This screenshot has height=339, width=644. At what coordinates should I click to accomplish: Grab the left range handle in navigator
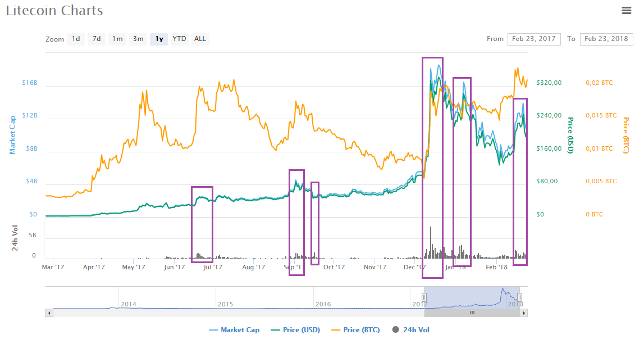pyautogui.click(x=424, y=297)
